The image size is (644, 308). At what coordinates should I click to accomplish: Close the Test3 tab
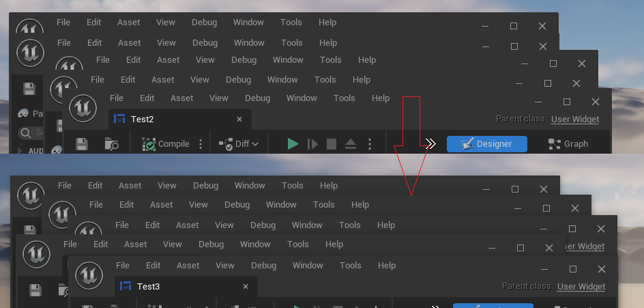[246, 287]
